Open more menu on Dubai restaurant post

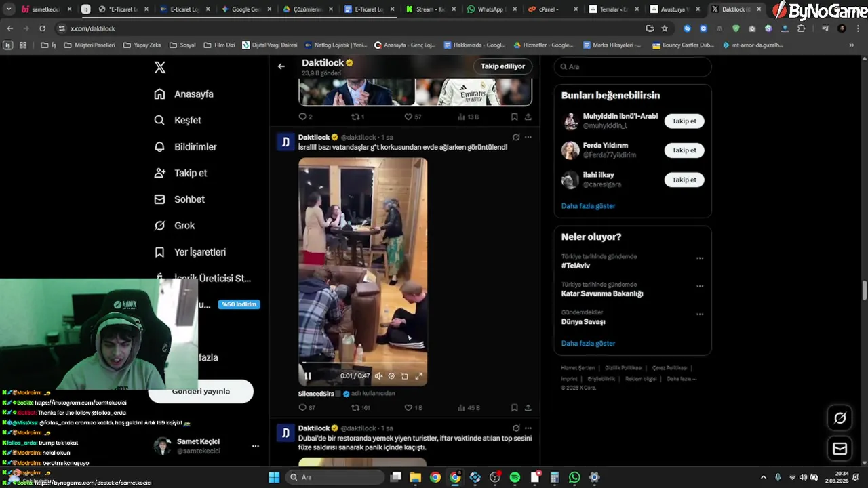click(x=528, y=428)
